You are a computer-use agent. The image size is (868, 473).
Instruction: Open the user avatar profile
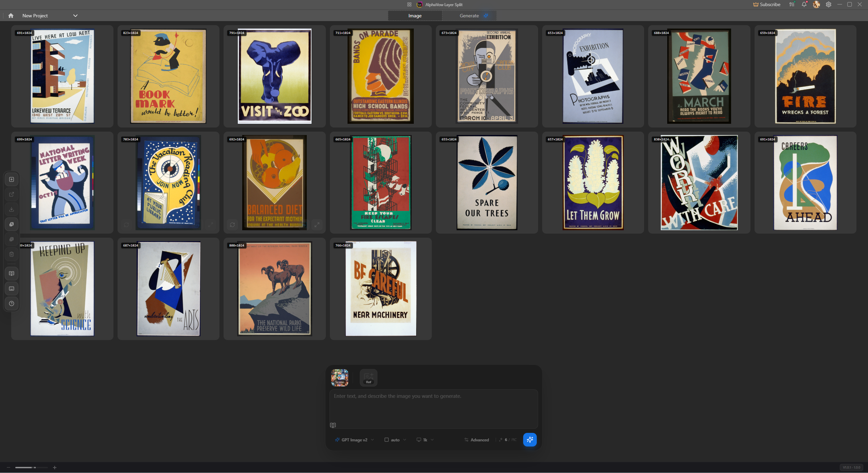tap(816, 4)
